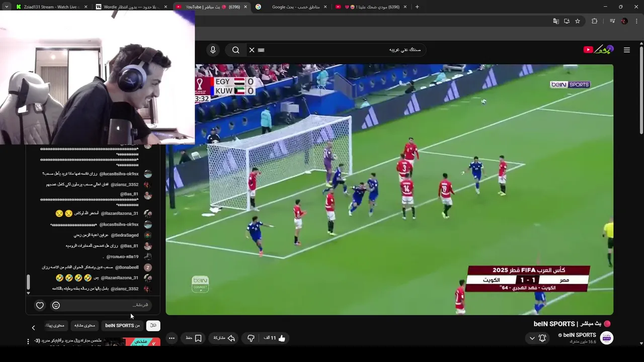Open the emoji picker in chat
The image size is (644, 362).
click(x=56, y=305)
